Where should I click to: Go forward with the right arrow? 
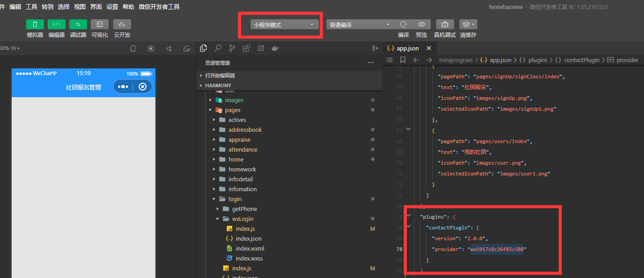(x=429, y=60)
